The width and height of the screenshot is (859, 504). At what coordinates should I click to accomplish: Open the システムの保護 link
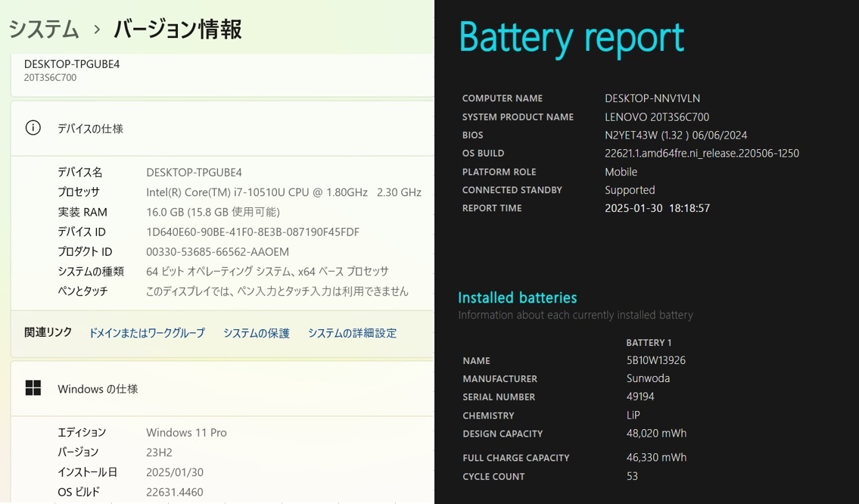click(257, 333)
